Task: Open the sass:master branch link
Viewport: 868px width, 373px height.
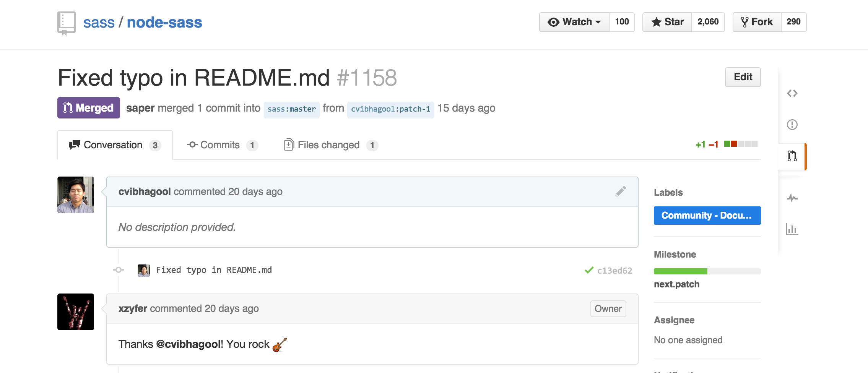Action: tap(291, 109)
